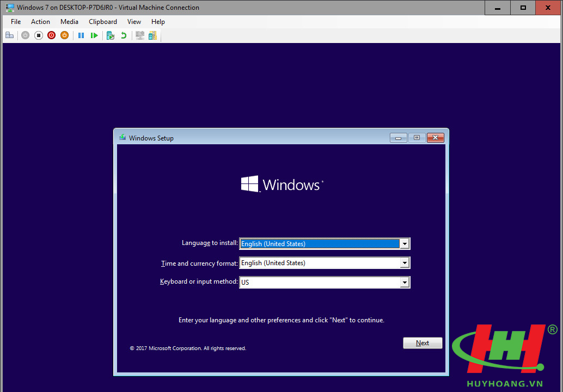563x392 pixels.
Task: Pause the virtual machine
Action: click(81, 35)
